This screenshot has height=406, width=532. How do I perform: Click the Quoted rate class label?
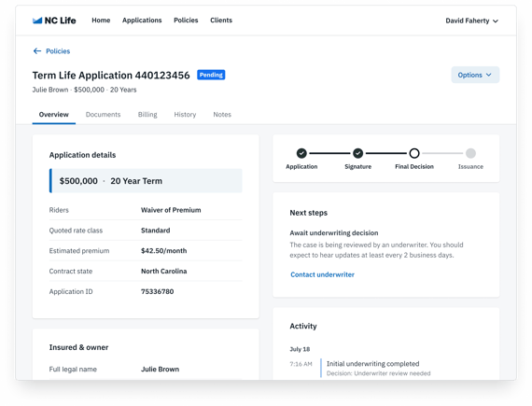coord(76,231)
